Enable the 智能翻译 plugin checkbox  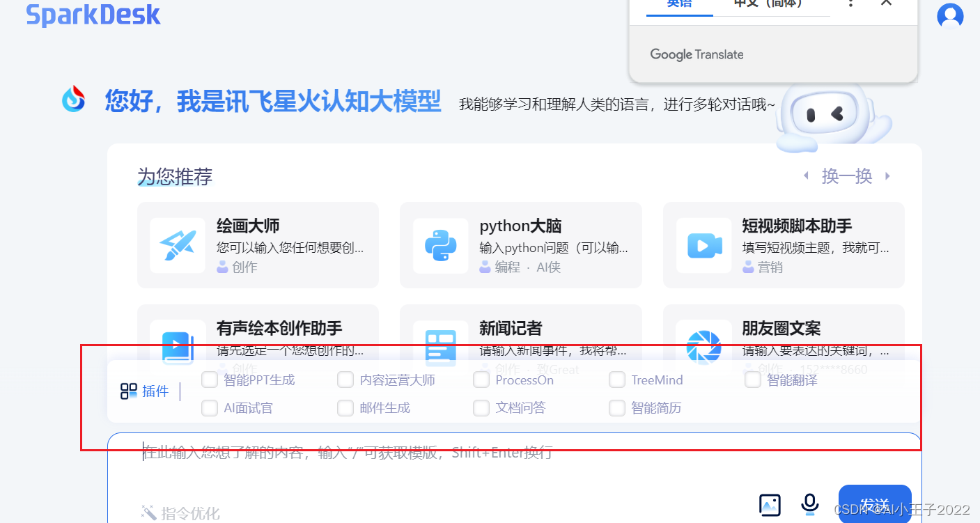(753, 380)
